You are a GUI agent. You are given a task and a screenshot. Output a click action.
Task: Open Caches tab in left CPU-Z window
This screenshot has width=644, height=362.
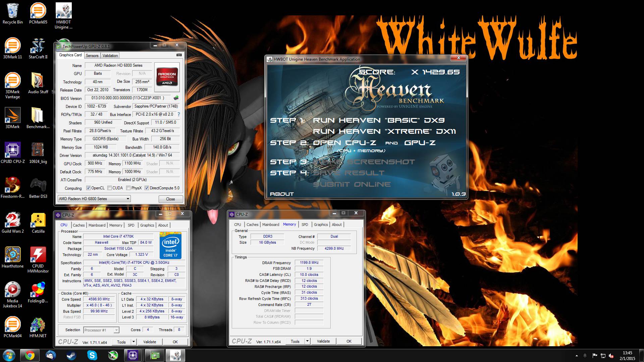[x=79, y=225]
